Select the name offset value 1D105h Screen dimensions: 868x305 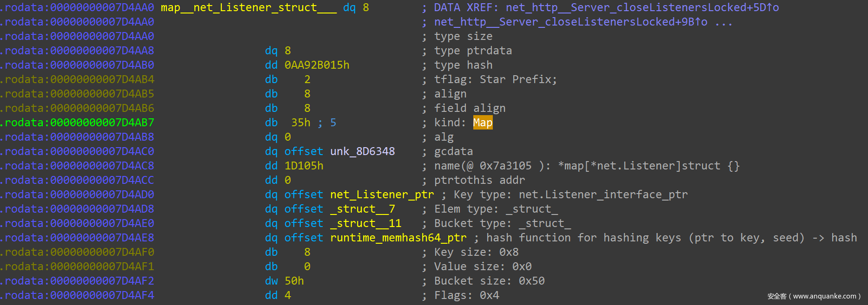click(x=304, y=166)
